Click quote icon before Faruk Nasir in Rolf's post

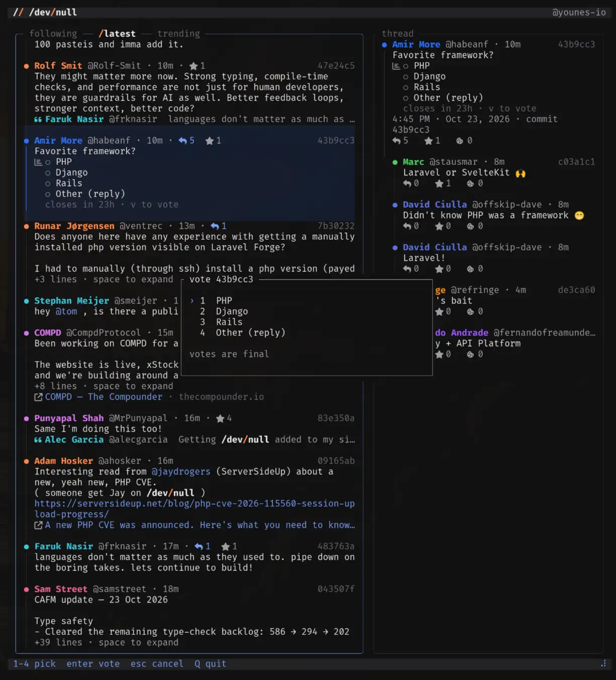coord(38,120)
